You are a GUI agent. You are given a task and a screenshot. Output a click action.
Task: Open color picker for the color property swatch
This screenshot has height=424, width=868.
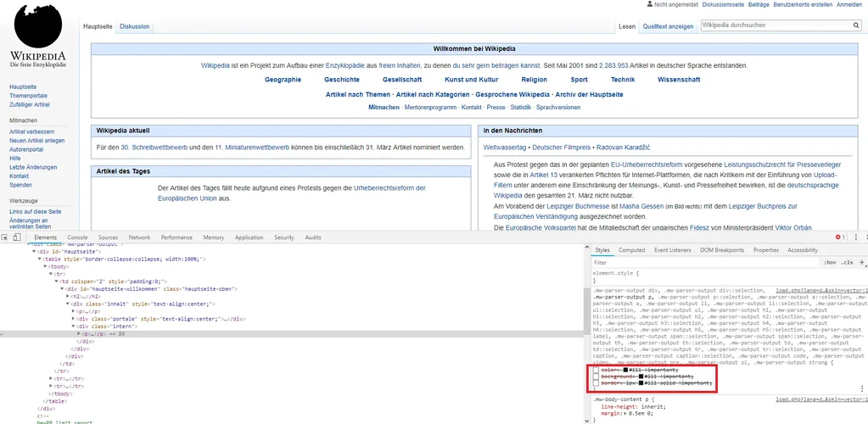625,370
